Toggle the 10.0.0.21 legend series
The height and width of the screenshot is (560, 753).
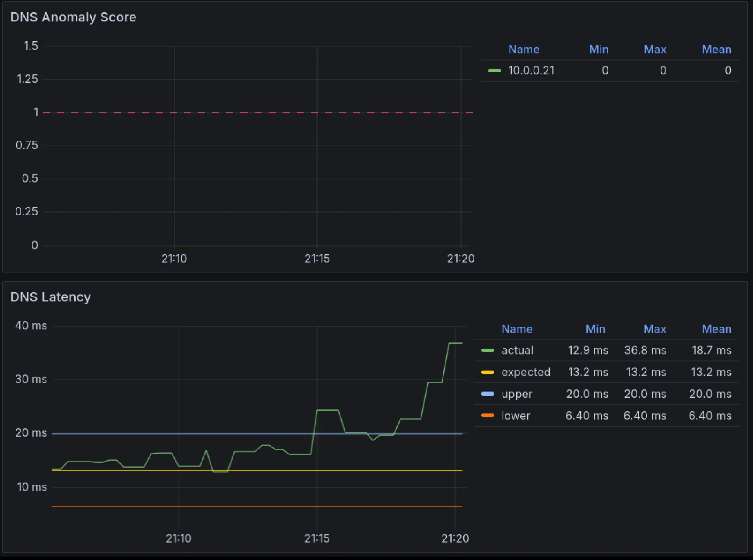pos(531,70)
